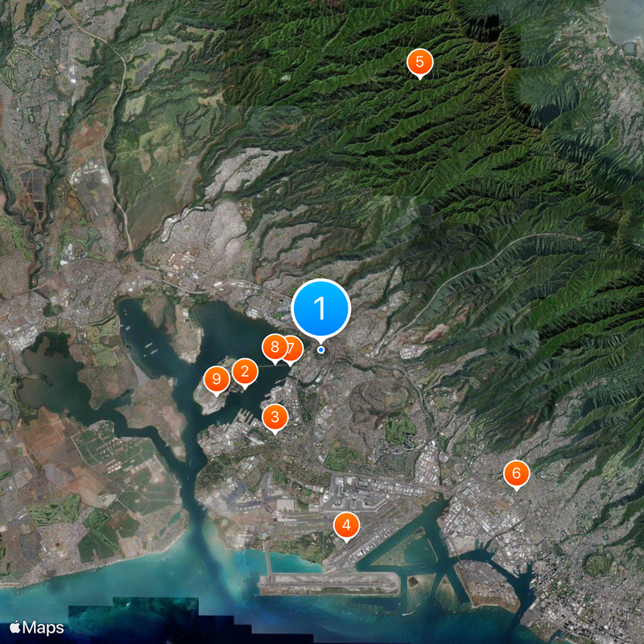Click the winding highway through the mountains
Screen dimensions: 644x644
(483, 258)
